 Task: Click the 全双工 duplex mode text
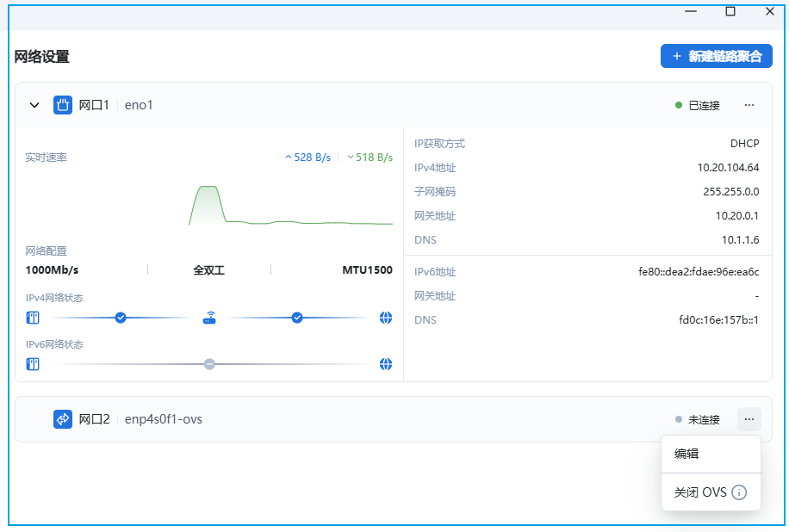[x=208, y=270]
